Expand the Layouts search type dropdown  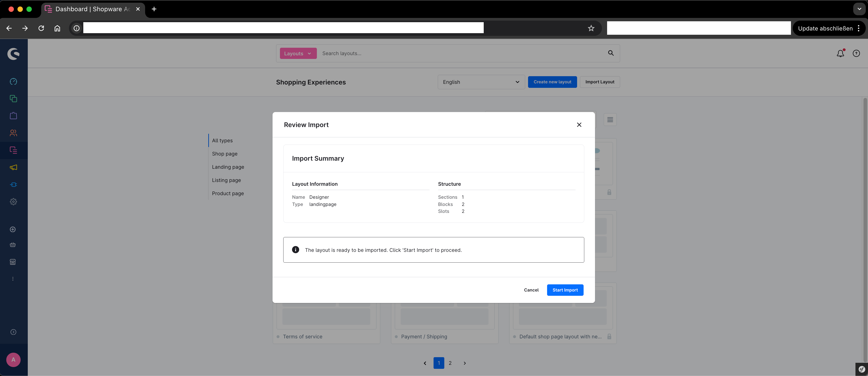[298, 53]
